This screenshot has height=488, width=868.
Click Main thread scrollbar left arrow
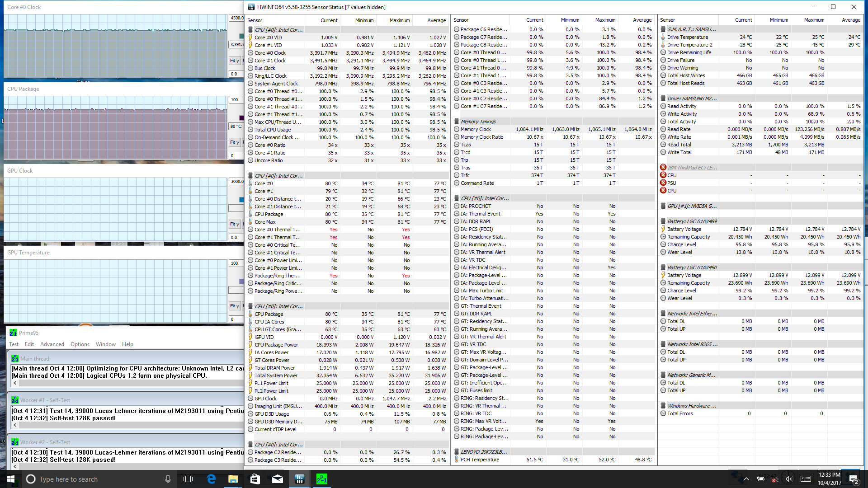click(15, 383)
